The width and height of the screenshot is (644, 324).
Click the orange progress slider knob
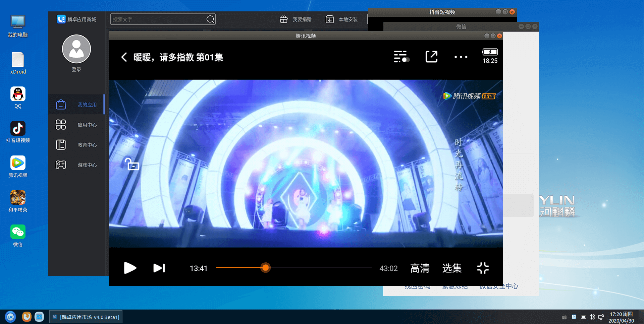point(265,268)
